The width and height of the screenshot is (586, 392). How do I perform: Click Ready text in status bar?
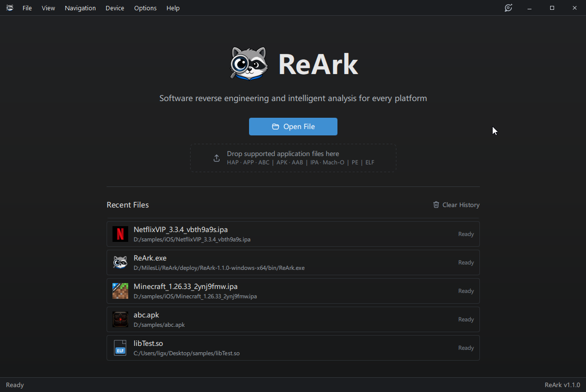coord(15,385)
